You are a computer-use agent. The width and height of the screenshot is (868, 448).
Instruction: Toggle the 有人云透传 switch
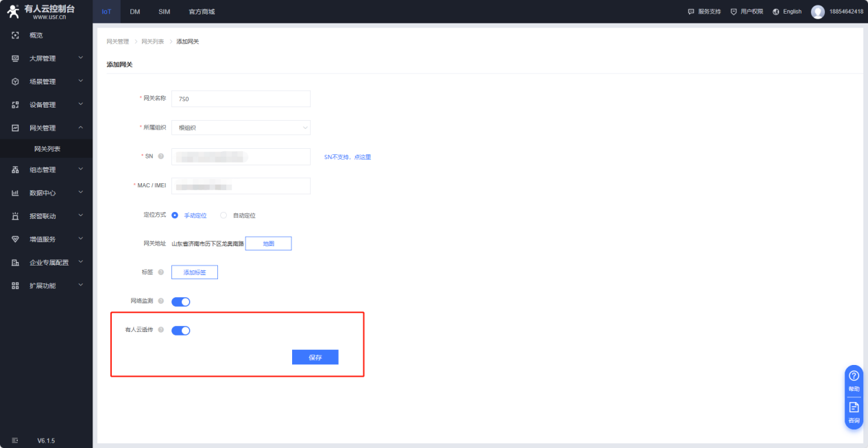pyautogui.click(x=181, y=331)
